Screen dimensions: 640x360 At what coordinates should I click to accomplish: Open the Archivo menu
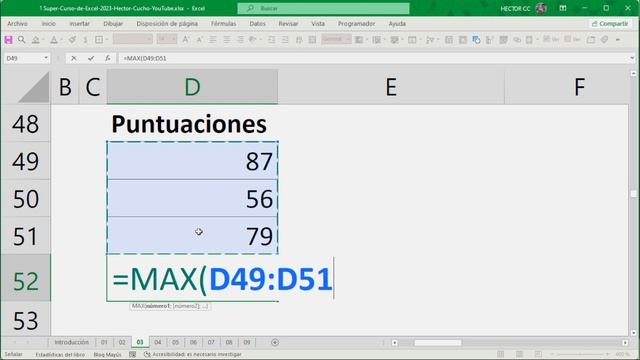point(18,24)
